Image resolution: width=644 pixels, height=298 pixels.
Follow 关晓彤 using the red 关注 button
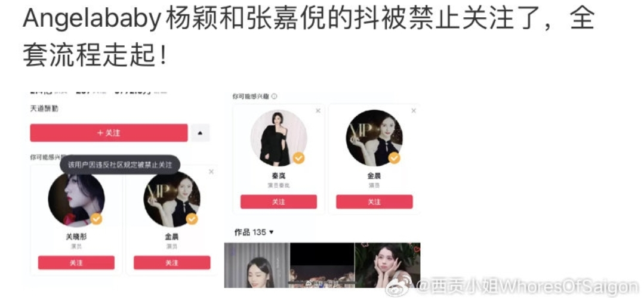click(x=76, y=263)
